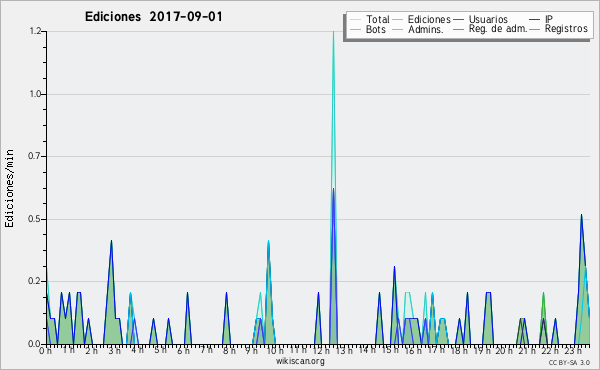The height and width of the screenshot is (370, 600).
Task: Click the orange line swatch beside Bots
Action: pyautogui.click(x=355, y=29)
